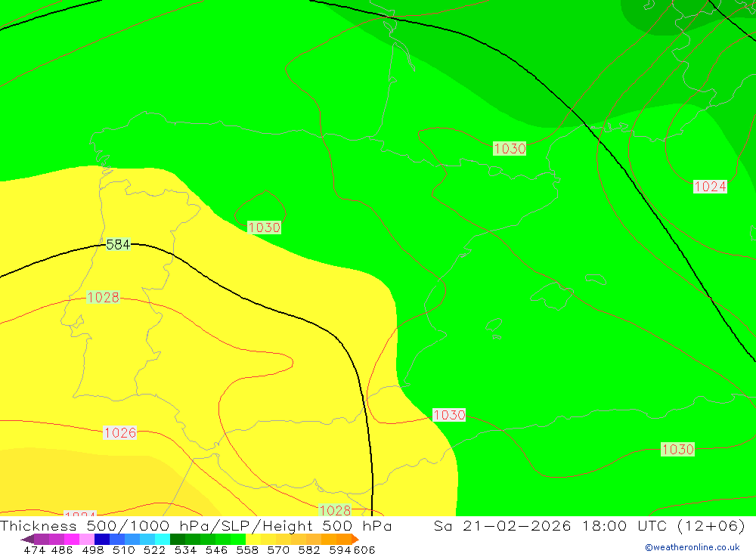The height and width of the screenshot is (554, 756).
Task: Click the 584 height contour label
Action: pyautogui.click(x=118, y=244)
